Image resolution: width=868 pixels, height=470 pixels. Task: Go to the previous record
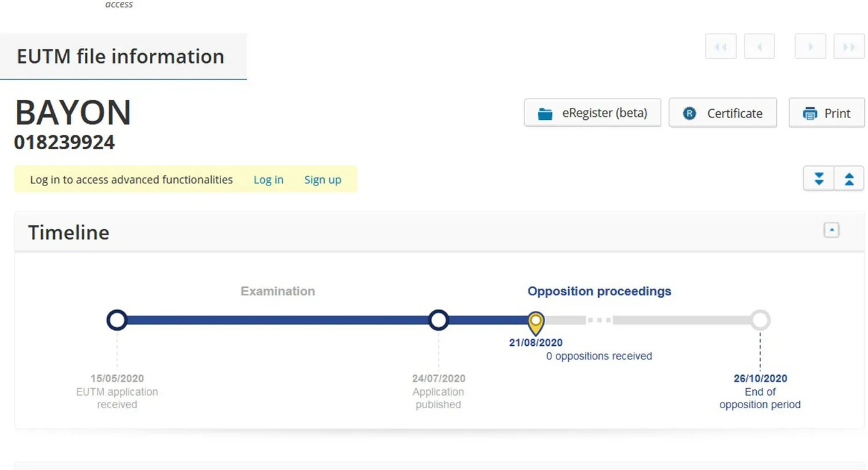pyautogui.click(x=759, y=47)
